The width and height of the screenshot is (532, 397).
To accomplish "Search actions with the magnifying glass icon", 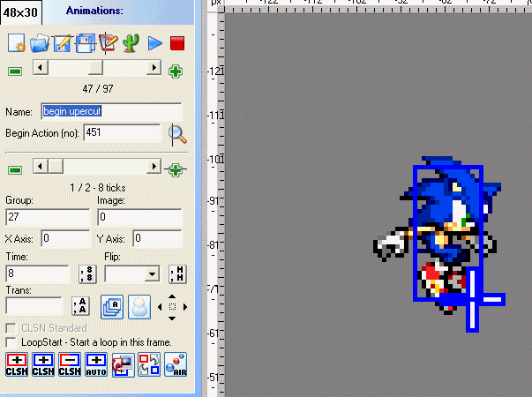I will pos(177,135).
